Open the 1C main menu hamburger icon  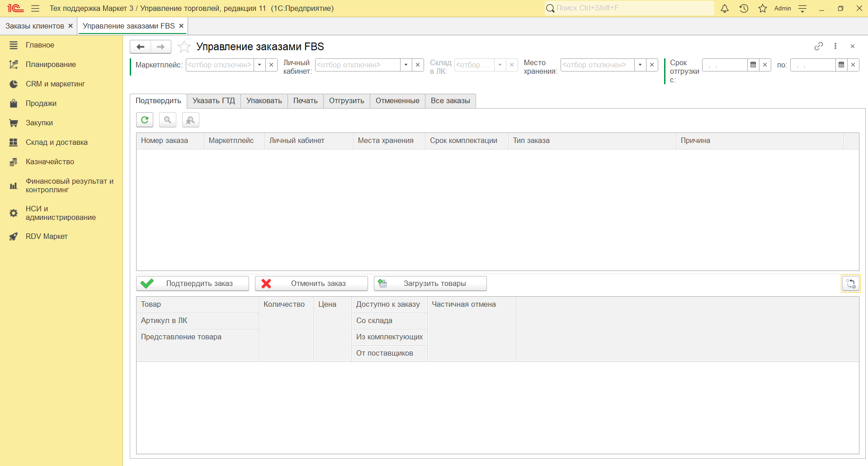coord(35,8)
